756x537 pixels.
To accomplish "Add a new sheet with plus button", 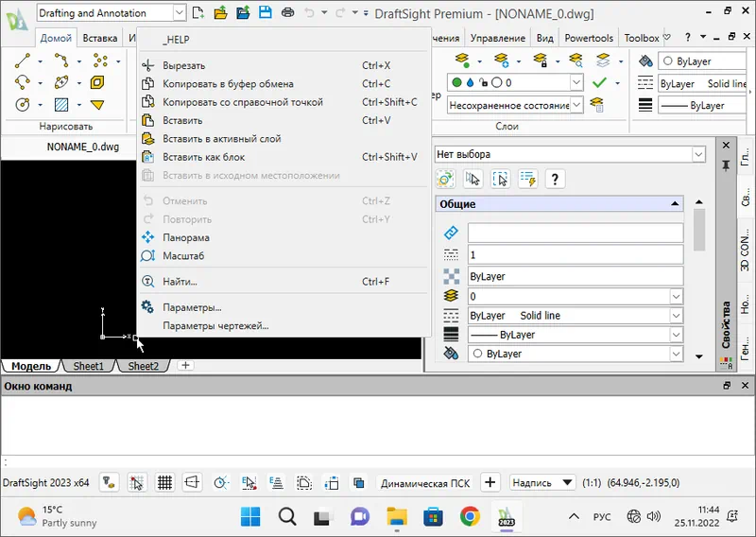I will click(185, 365).
